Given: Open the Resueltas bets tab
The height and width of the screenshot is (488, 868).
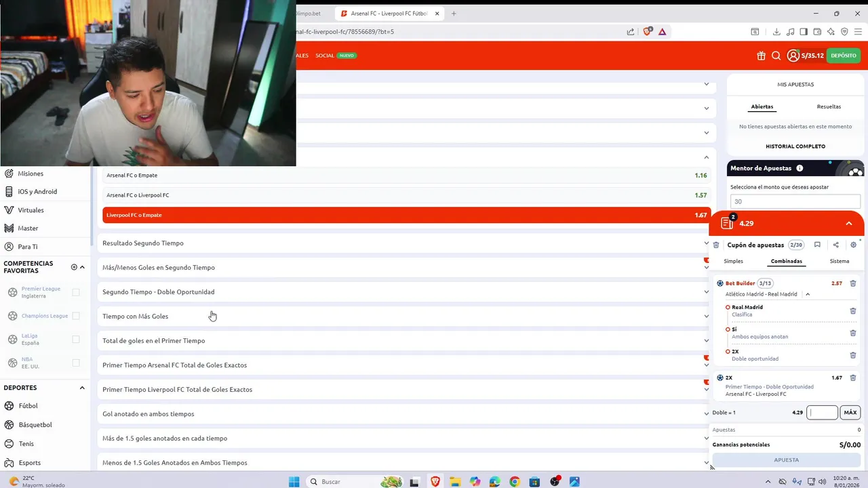Looking at the screenshot, I should (829, 106).
